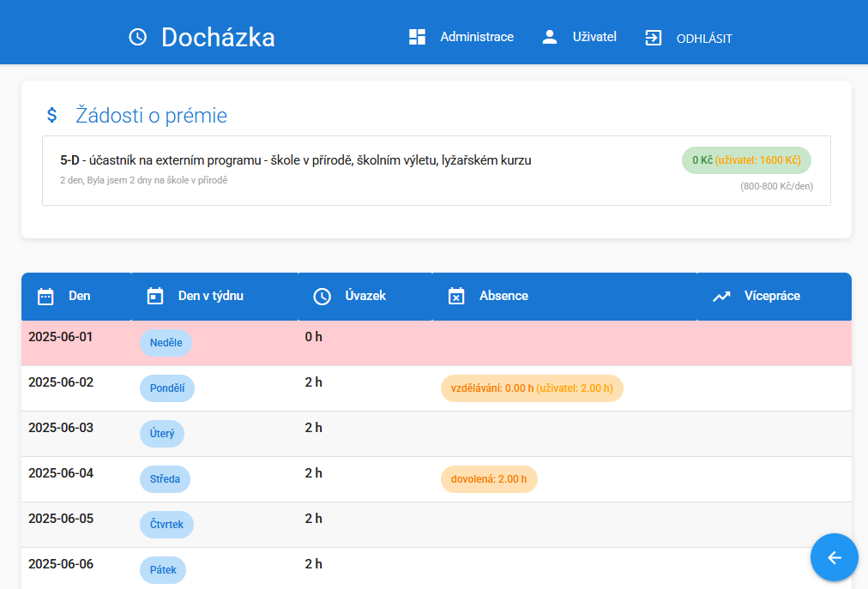Image resolution: width=868 pixels, height=589 pixels.
Task: Click the dovolená: 2.00 h absence badge
Action: pyautogui.click(x=489, y=478)
